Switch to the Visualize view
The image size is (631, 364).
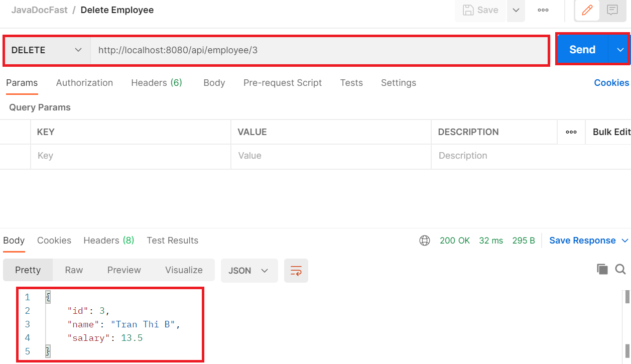pos(184,270)
